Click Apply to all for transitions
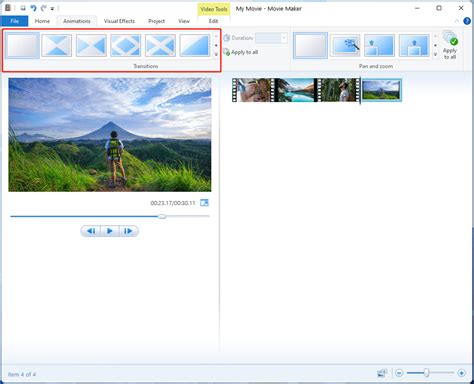The height and width of the screenshot is (384, 474). (240, 52)
